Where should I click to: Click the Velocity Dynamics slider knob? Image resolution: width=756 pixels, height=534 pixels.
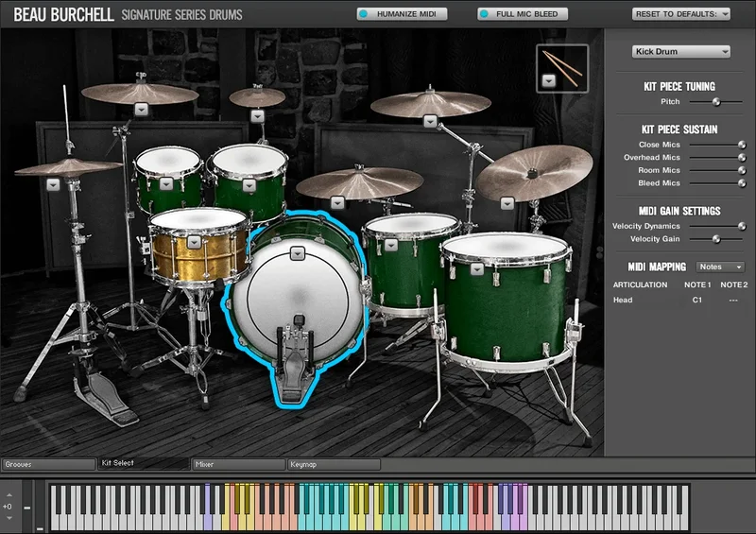coord(742,226)
